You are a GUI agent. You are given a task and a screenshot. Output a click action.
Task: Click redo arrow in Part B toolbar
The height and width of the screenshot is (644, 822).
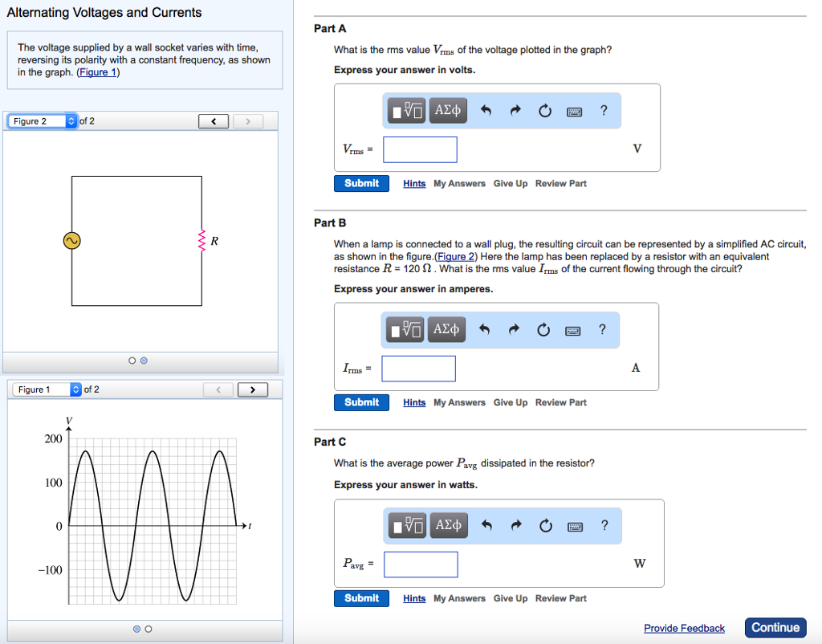click(515, 329)
